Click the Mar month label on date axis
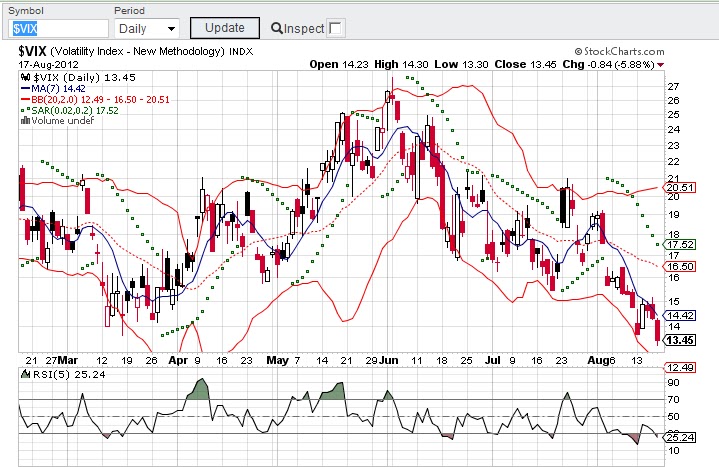The height and width of the screenshot is (467, 719). 68,360
